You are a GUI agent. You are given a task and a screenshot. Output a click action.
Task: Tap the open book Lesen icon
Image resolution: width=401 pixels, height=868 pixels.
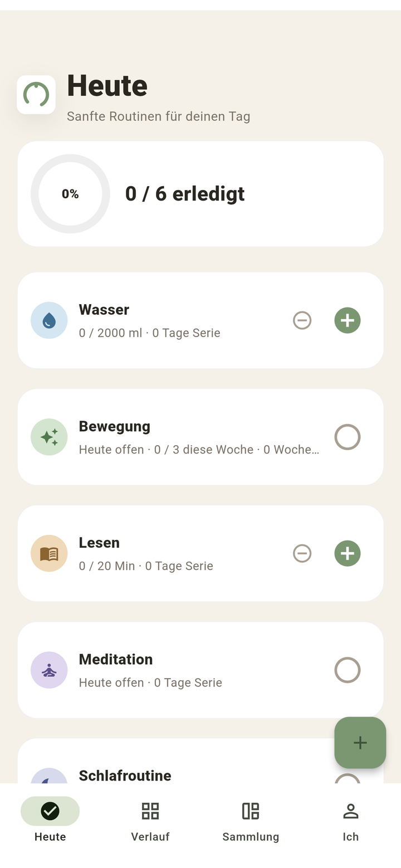pos(49,553)
